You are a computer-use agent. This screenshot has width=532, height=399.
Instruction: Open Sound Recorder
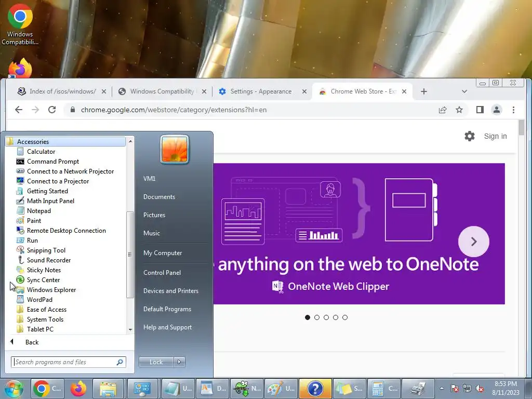coord(48,260)
